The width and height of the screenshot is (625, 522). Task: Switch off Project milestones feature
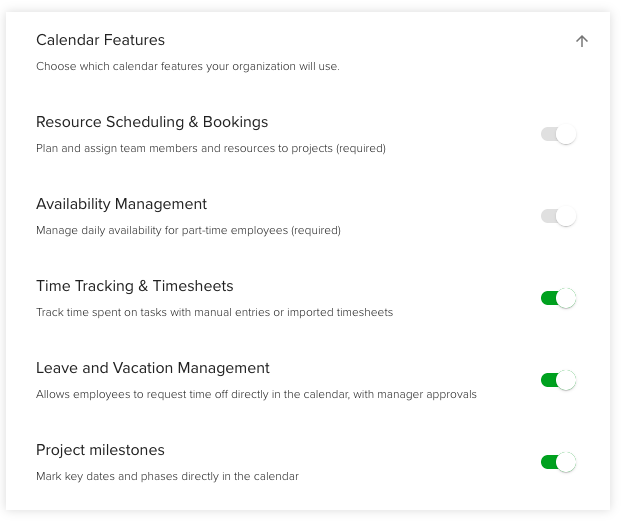pyautogui.click(x=558, y=462)
